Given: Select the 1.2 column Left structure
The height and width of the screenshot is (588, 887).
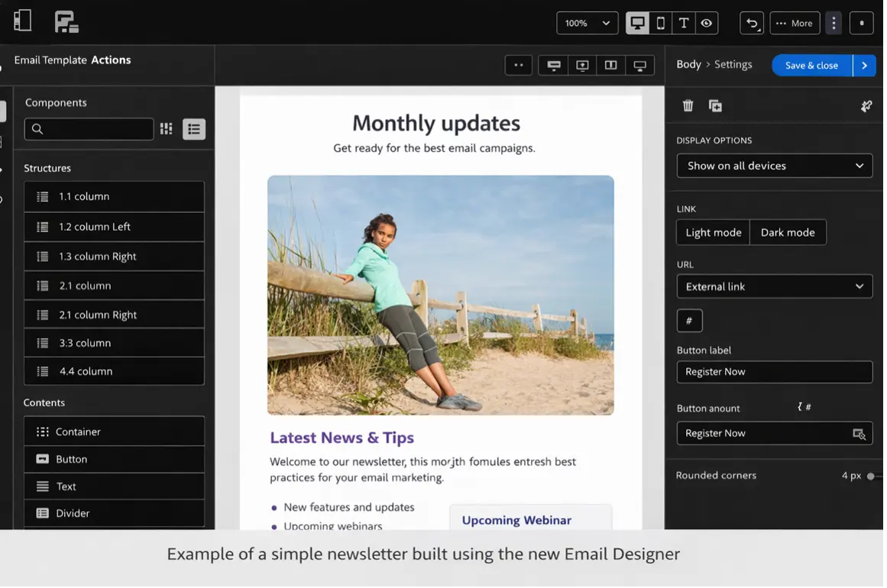Looking at the screenshot, I should pos(115,228).
